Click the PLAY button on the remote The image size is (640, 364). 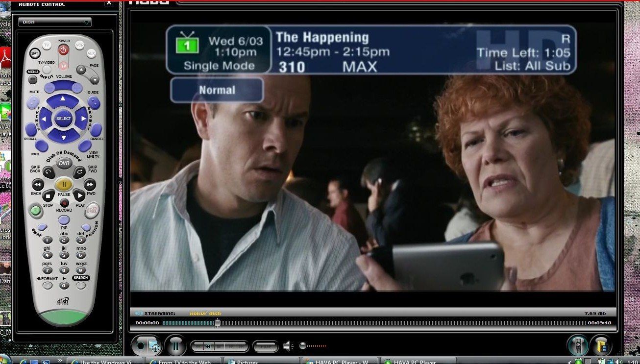[79, 196]
